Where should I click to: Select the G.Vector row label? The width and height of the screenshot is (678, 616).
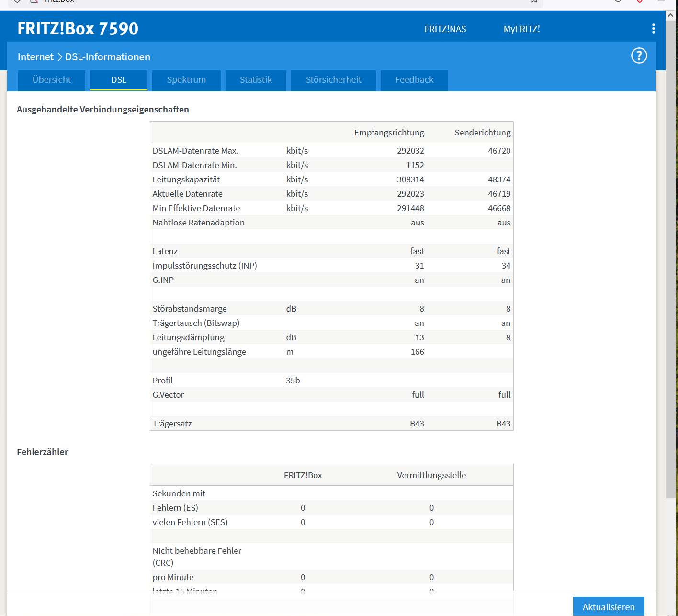(168, 395)
